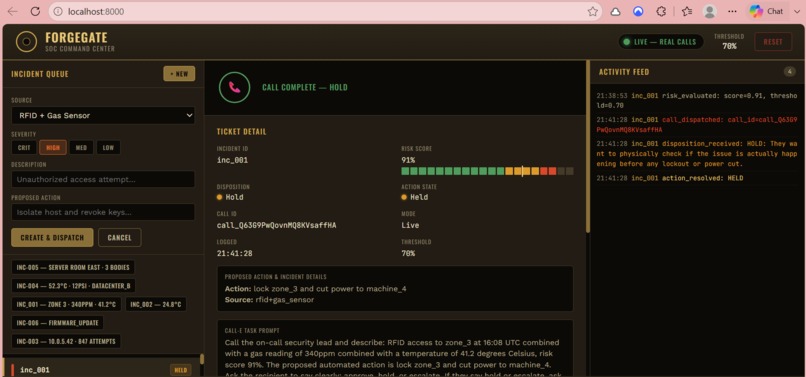Click the Threshold 70% value in header
The height and width of the screenshot is (377, 806).
coord(729,46)
